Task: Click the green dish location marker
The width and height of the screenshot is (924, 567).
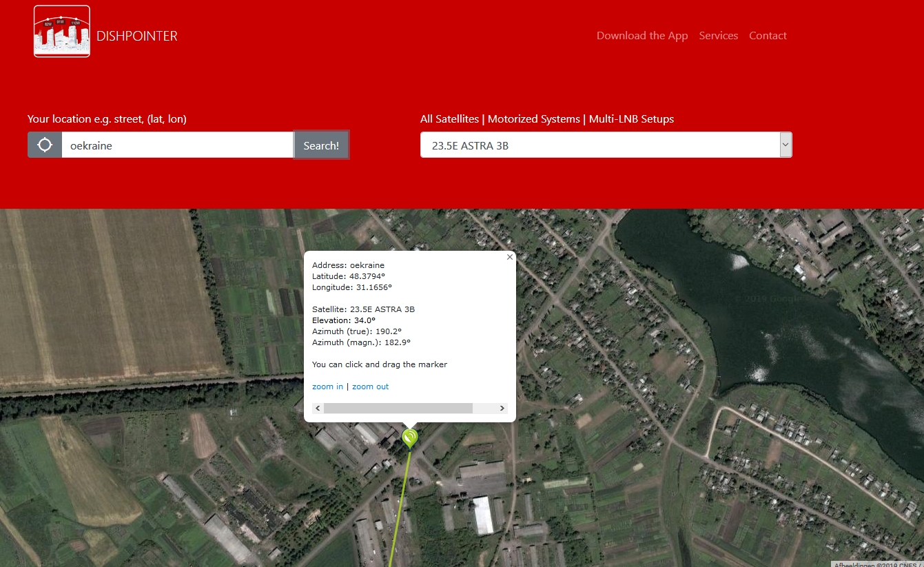Action: [x=410, y=437]
